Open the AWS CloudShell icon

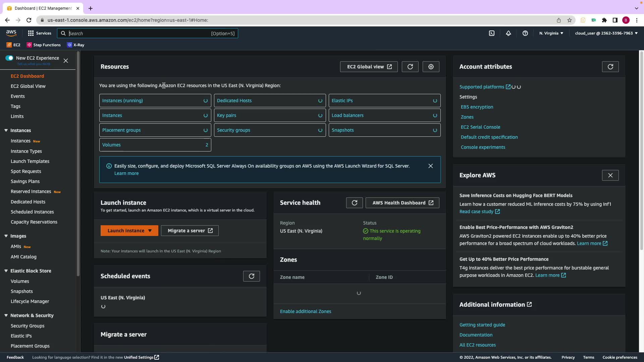491,33
